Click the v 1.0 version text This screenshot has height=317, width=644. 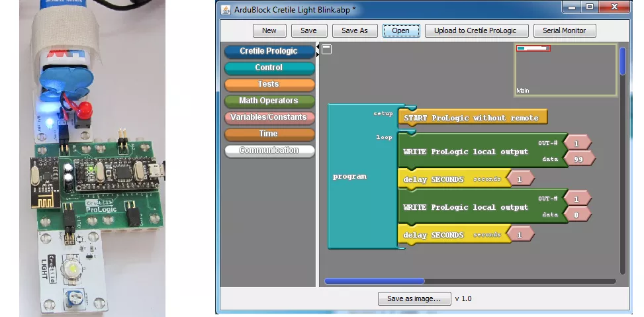463,299
